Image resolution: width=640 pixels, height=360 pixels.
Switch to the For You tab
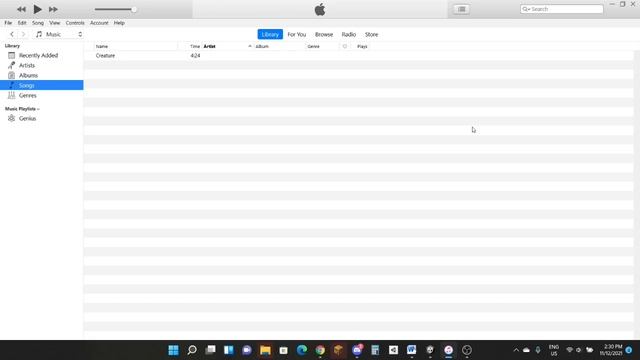click(x=297, y=34)
